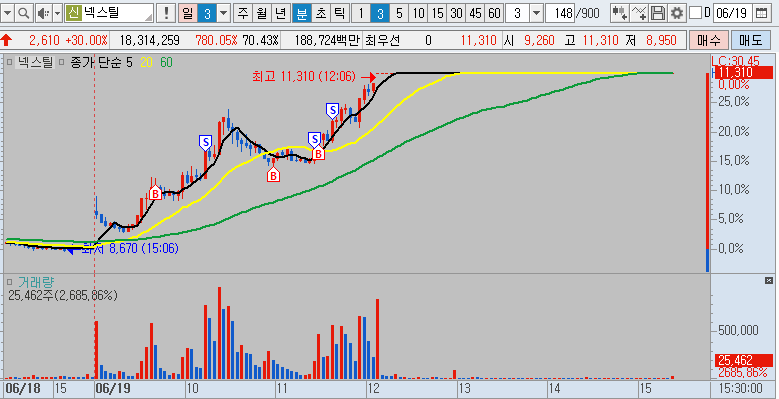Click the 18,314,259 volume value
The image size is (779, 399).
(x=149, y=41)
